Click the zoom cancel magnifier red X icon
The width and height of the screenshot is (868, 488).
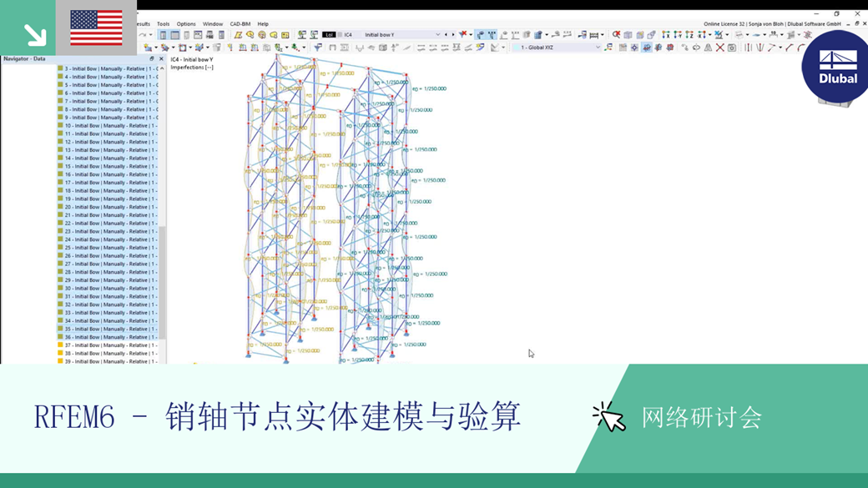click(617, 34)
